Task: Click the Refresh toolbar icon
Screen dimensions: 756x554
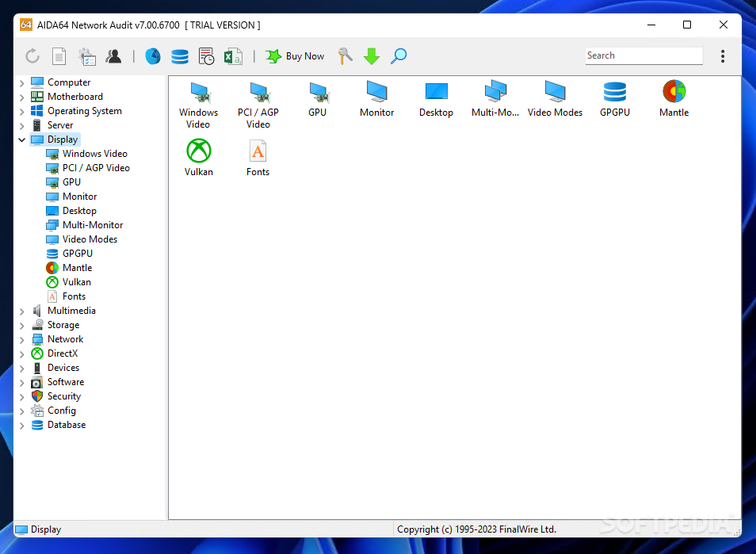Action: click(x=32, y=56)
